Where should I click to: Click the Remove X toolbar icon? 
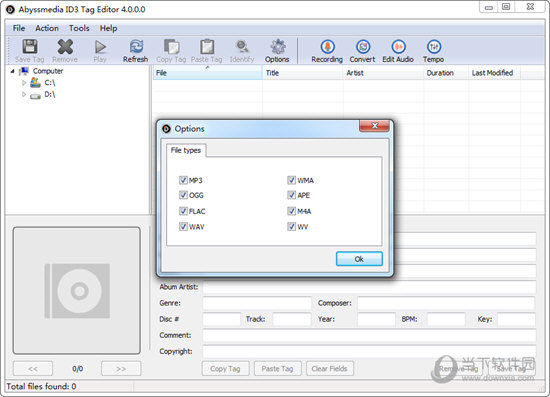click(65, 47)
